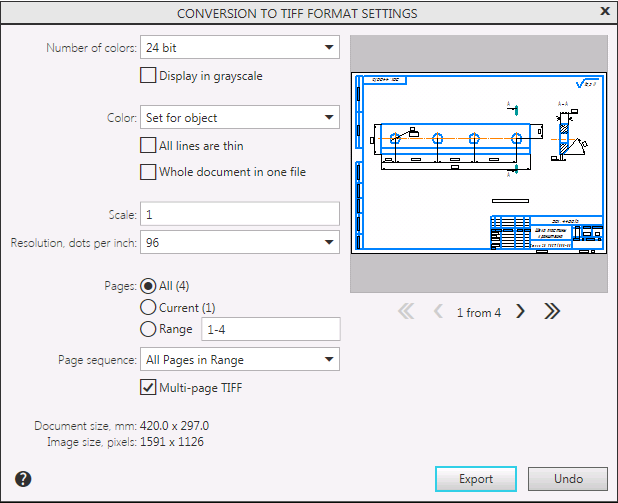Viewport: 618px width, 503px height.
Task: Go to the previous preview page
Action: [x=437, y=312]
